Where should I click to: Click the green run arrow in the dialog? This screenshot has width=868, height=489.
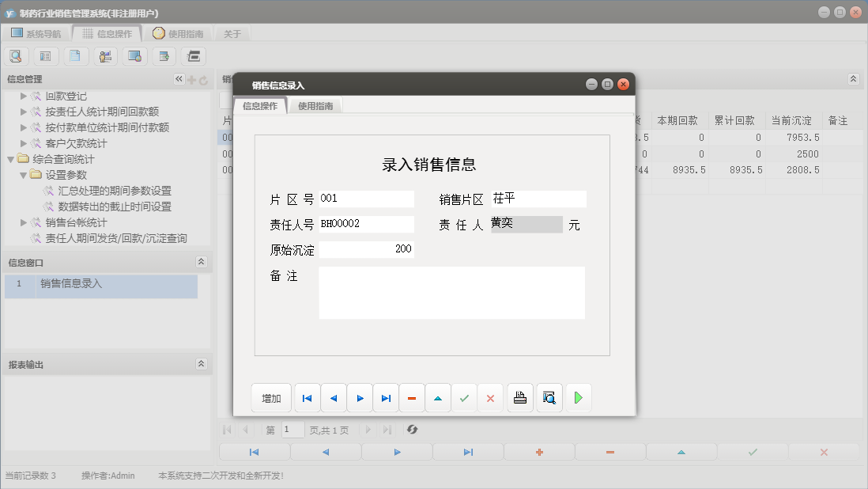click(x=578, y=397)
